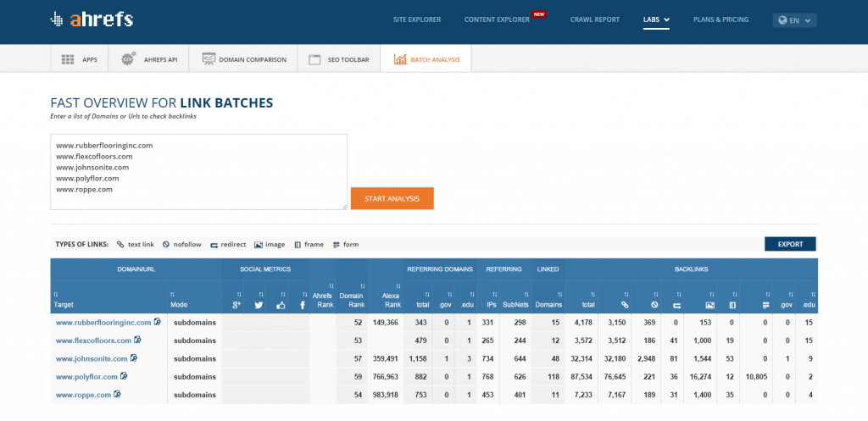
Task: Sort table by Ahrefs Rank column
Action: coord(323,299)
